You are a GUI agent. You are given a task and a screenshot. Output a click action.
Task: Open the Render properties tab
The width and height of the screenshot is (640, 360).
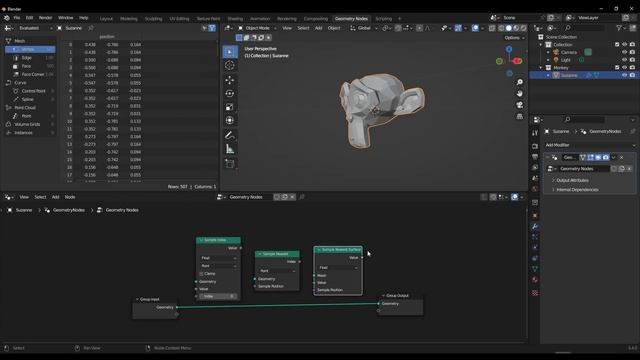(535, 146)
